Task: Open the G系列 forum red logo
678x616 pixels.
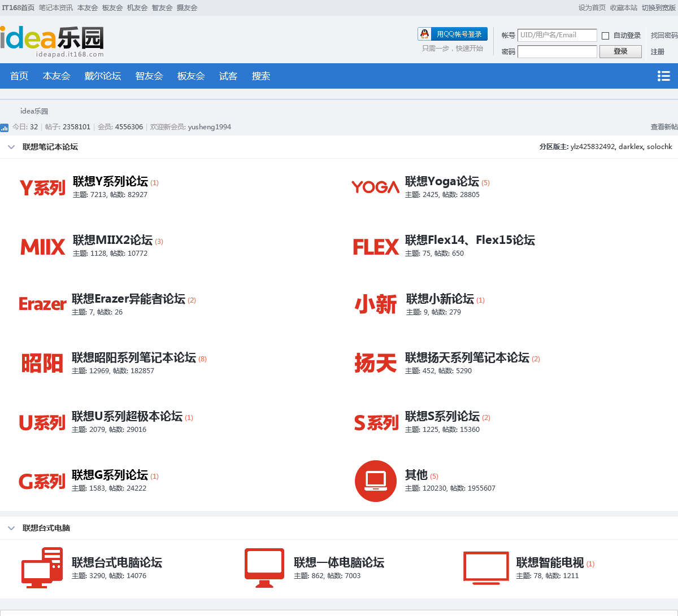Action: pyautogui.click(x=42, y=481)
